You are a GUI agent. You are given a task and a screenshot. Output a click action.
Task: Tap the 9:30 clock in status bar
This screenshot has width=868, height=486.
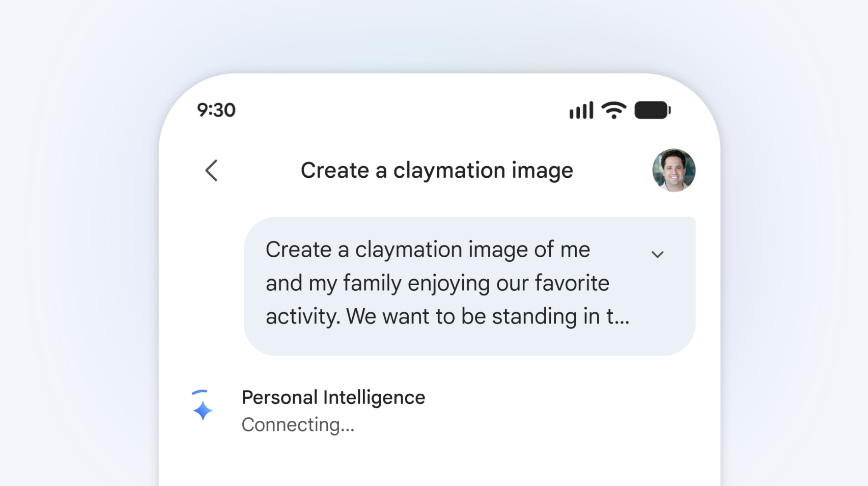click(x=216, y=110)
